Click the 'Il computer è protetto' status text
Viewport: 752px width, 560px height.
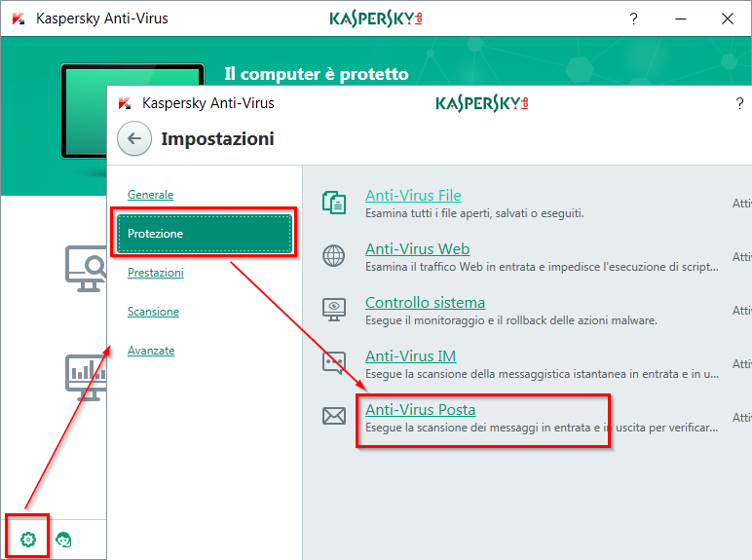coord(317,74)
